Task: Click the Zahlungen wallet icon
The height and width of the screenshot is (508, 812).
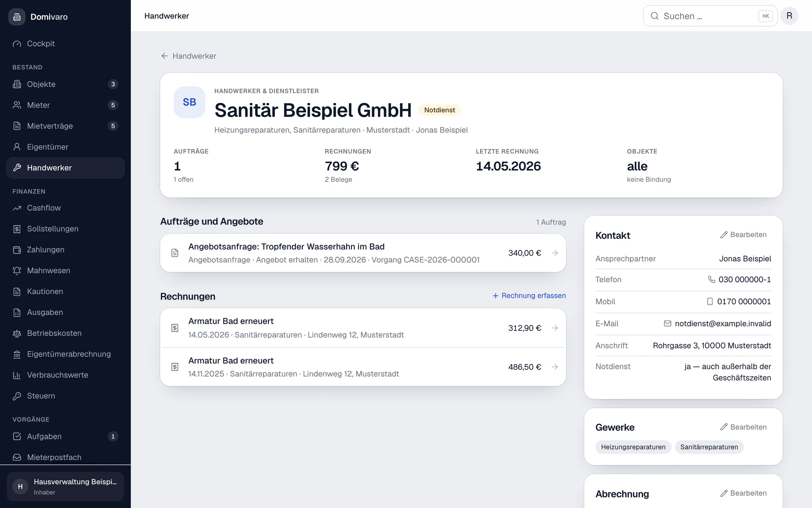Action: (17, 250)
